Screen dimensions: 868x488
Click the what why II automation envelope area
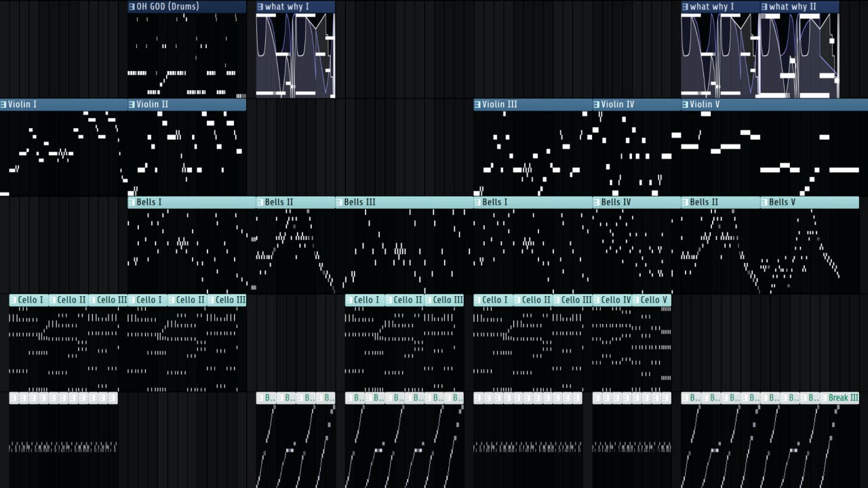tap(800, 56)
